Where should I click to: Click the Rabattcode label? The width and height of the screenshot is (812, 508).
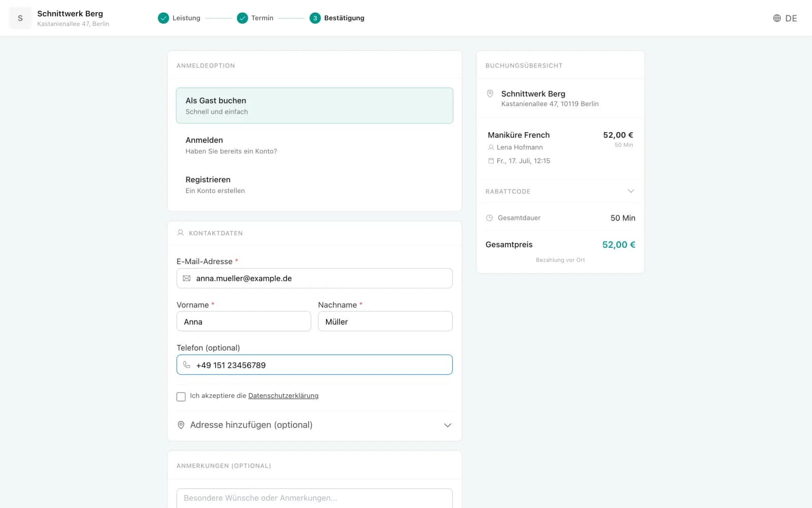[x=508, y=192]
